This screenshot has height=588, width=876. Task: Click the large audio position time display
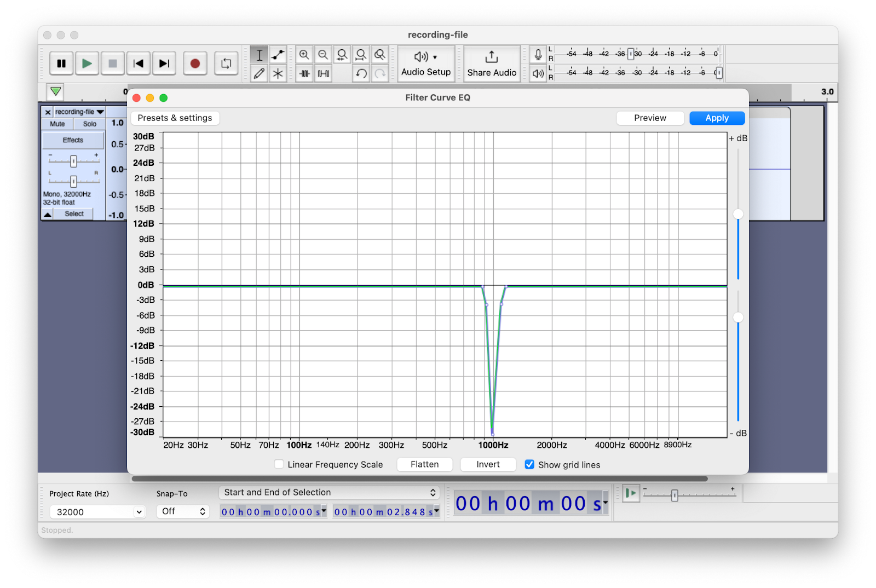tap(528, 504)
